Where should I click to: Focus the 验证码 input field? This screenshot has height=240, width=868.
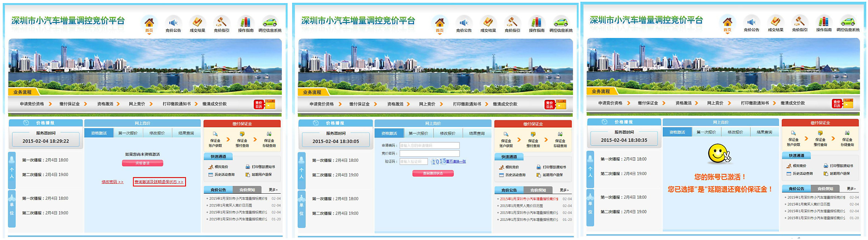[413, 161]
